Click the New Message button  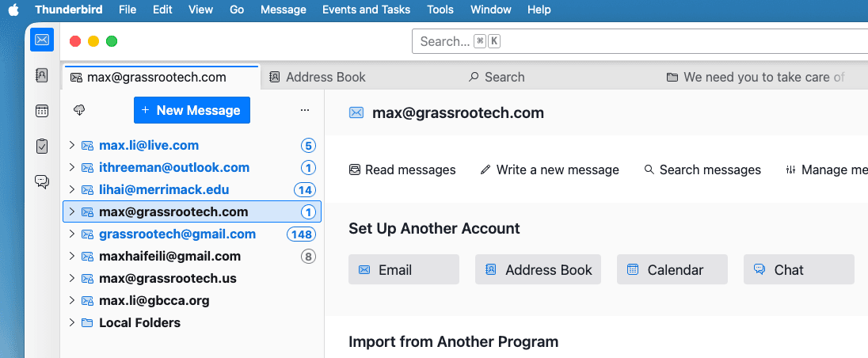pyautogui.click(x=192, y=110)
